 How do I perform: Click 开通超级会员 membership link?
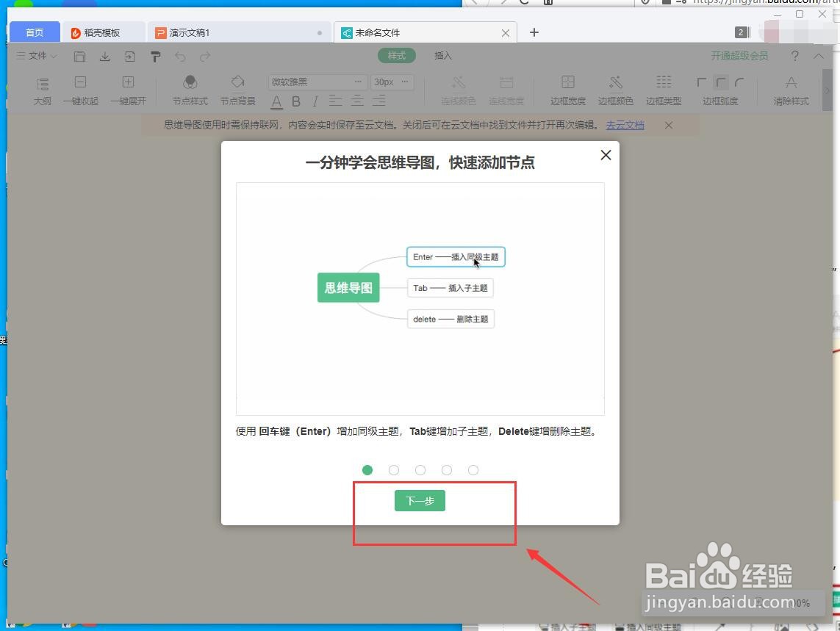click(x=739, y=56)
